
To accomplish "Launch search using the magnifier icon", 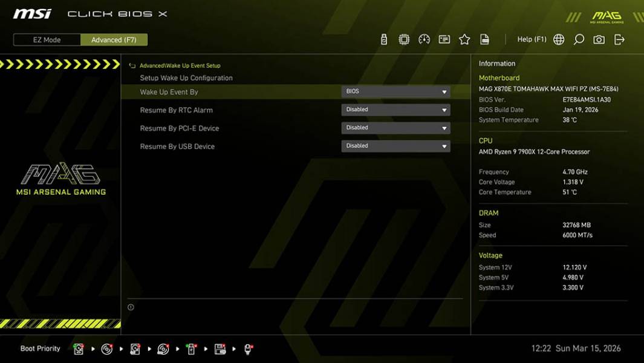I will (x=578, y=39).
